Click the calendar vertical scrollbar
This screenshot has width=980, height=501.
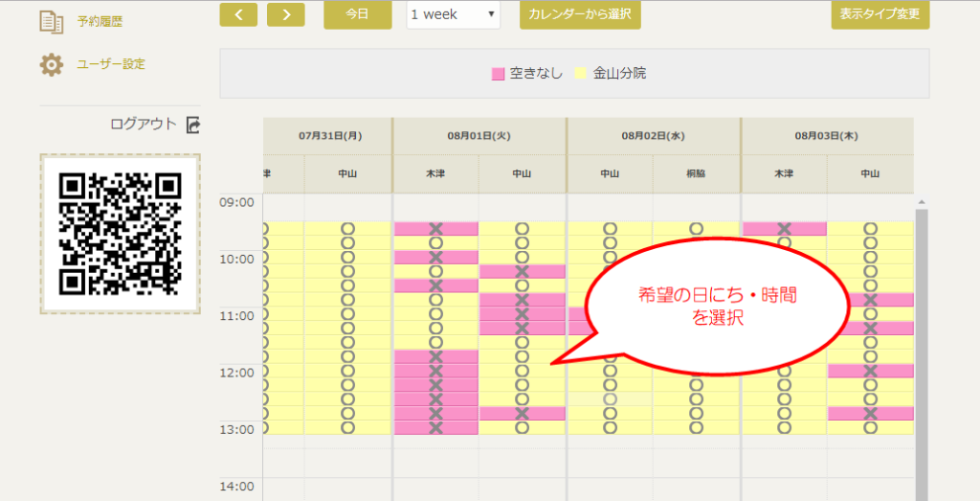[922, 345]
